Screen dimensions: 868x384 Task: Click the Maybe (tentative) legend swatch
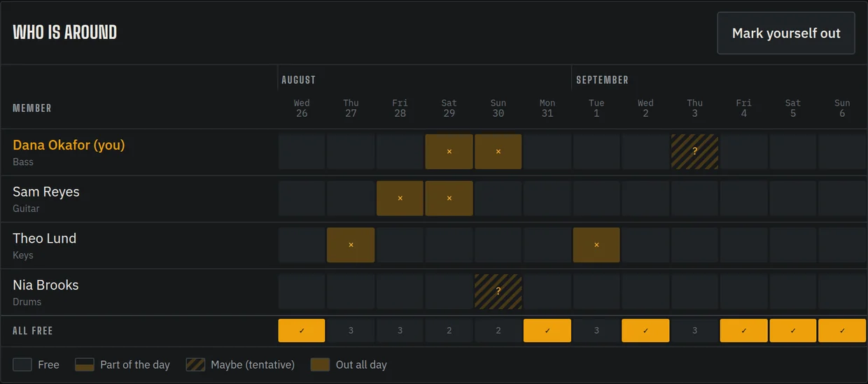(x=195, y=364)
